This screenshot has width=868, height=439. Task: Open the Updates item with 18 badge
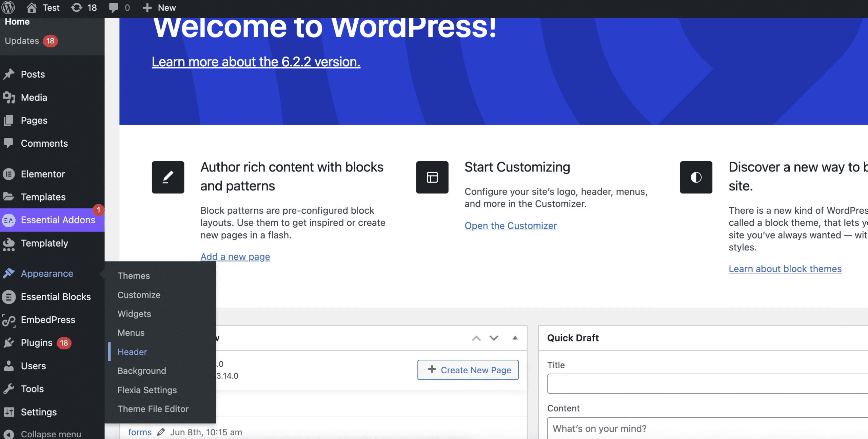point(31,41)
